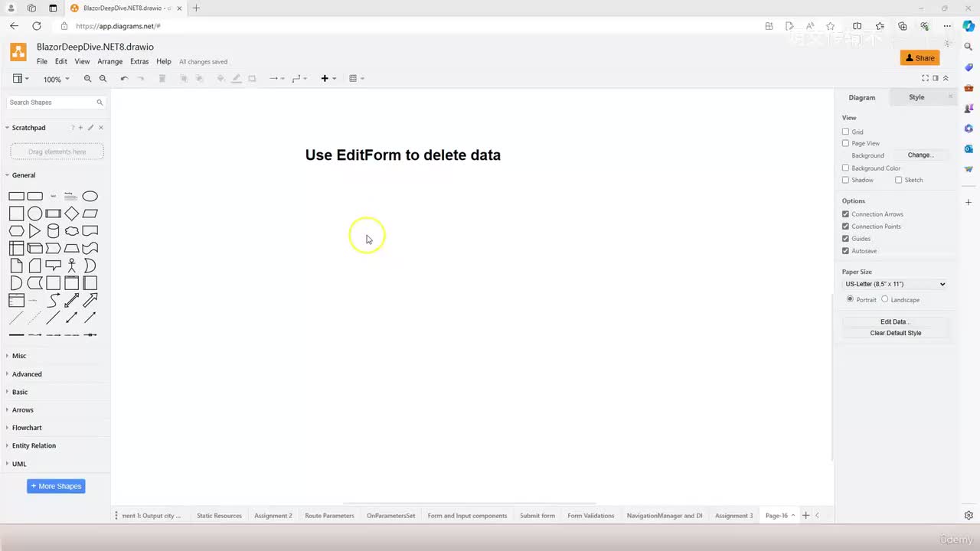Screen dimensions: 980x551
Task: Enable the Shadow checkbox
Action: point(845,180)
